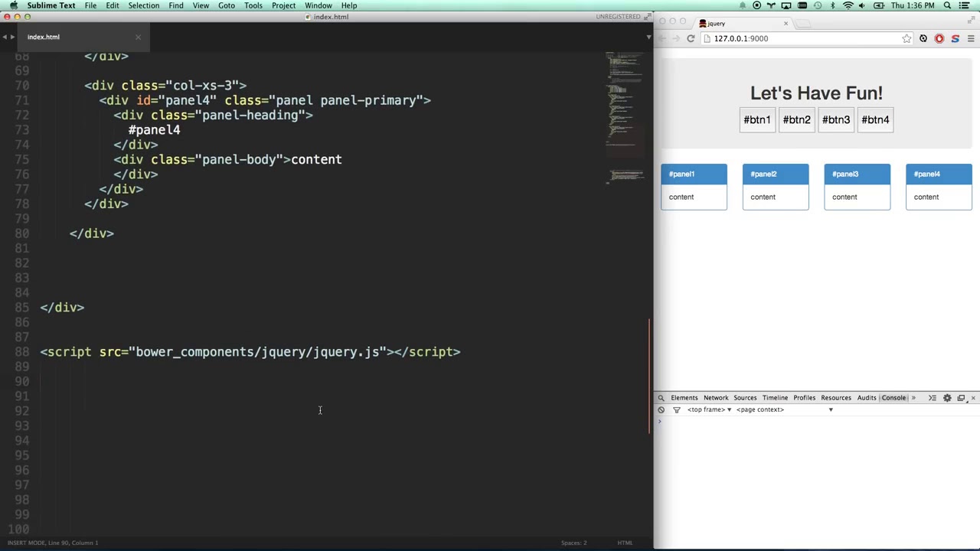Open the Window menu
Image resolution: width=980 pixels, height=551 pixels.
point(318,5)
